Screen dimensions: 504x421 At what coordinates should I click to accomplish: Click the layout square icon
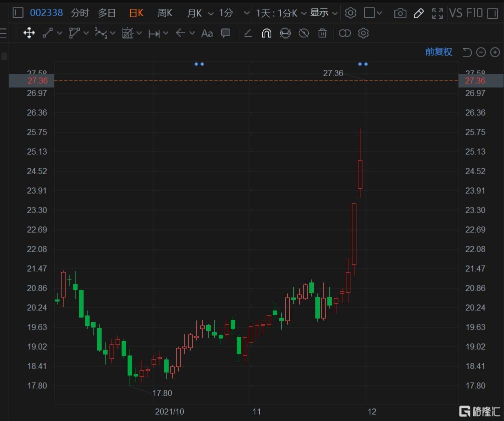[369, 13]
